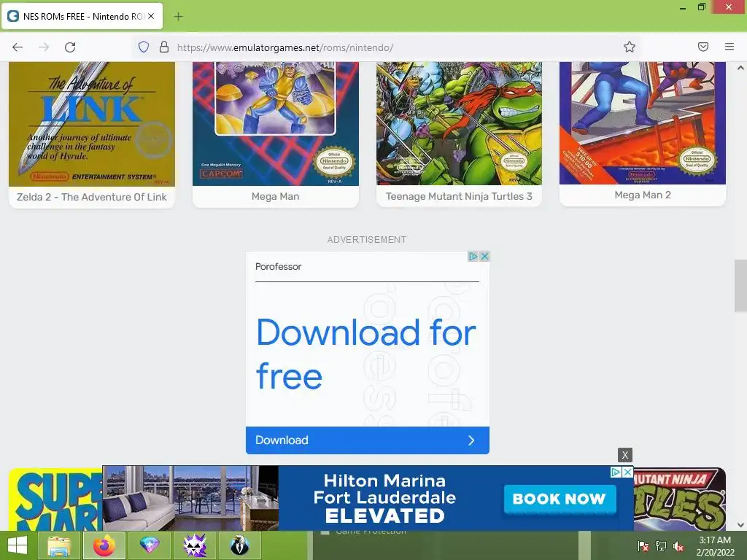
Task: Click the Mega Man title link
Action: pos(275,196)
